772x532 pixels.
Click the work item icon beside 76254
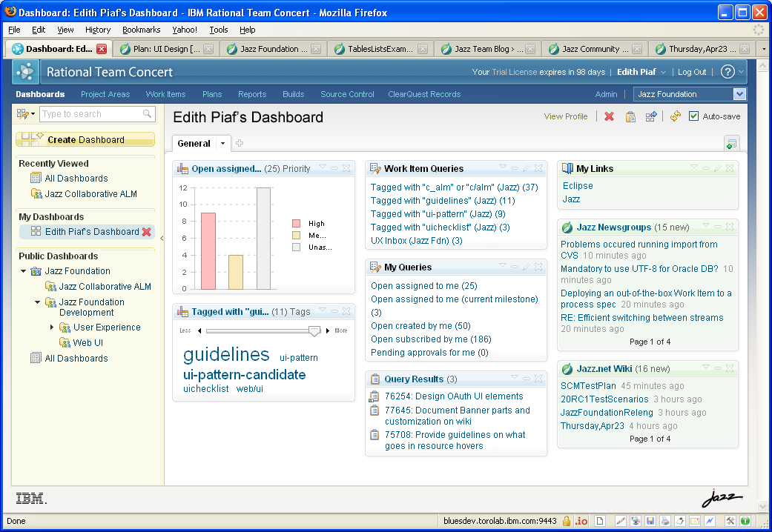coord(375,396)
